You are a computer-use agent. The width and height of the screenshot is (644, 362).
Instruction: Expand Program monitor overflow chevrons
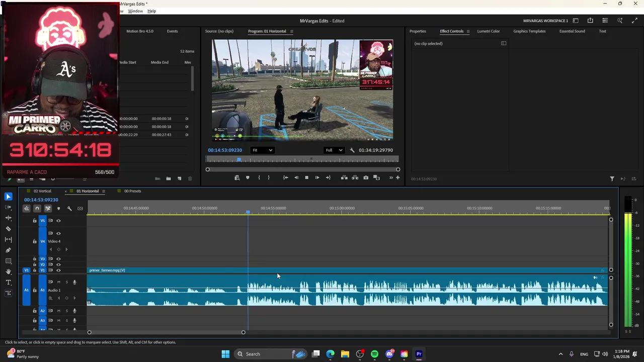point(391,177)
